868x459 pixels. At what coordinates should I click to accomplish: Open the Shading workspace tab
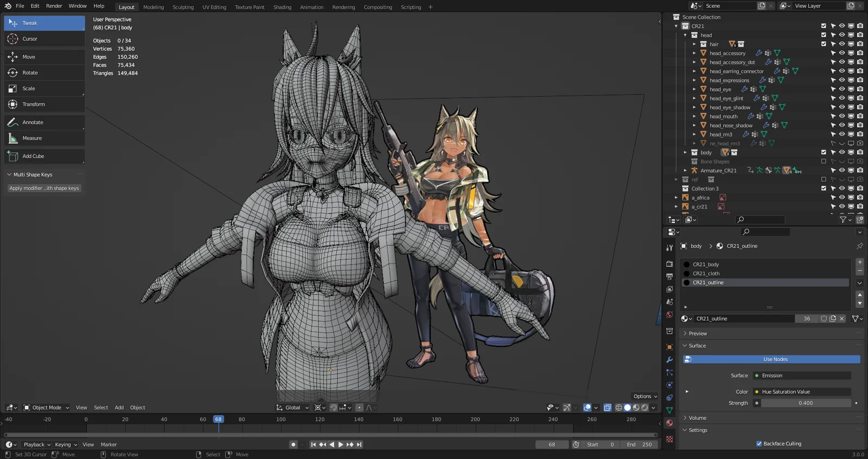pyautogui.click(x=282, y=7)
